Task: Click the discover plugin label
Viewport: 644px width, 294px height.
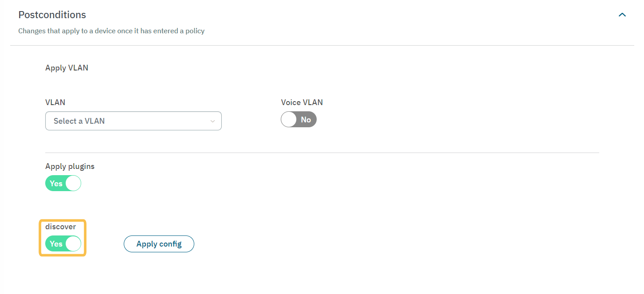Action: (x=60, y=227)
